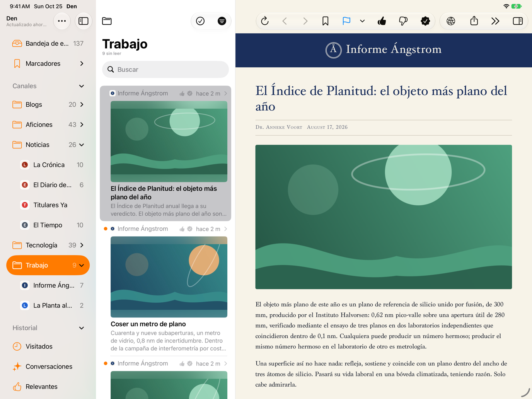Open Conversaciones section
532x399 pixels.
click(x=48, y=367)
